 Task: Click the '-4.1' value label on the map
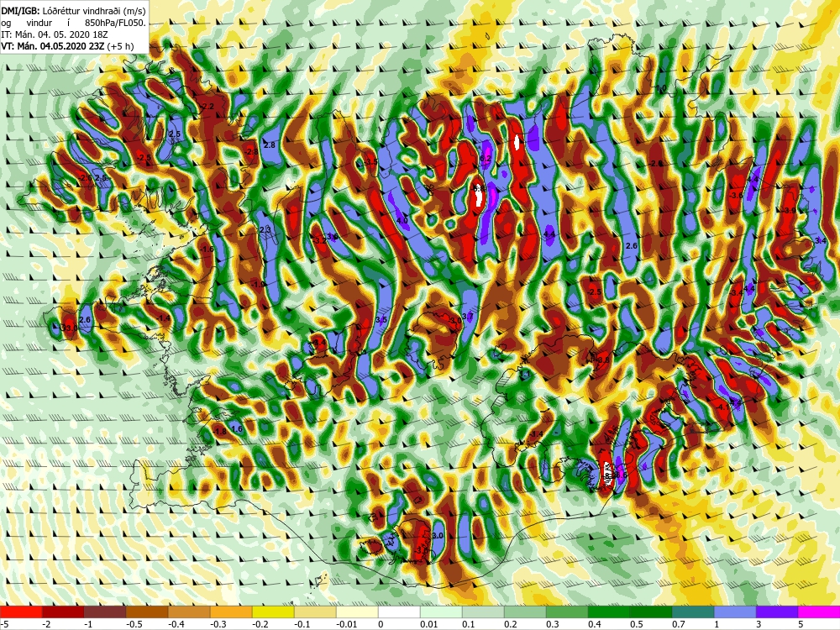(x=723, y=407)
